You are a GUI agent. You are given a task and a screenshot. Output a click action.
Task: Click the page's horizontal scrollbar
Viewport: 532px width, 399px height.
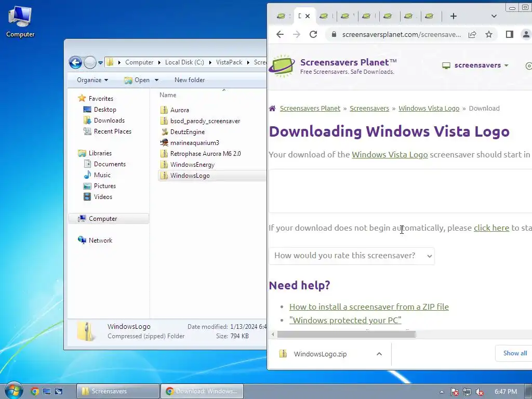[x=346, y=334]
